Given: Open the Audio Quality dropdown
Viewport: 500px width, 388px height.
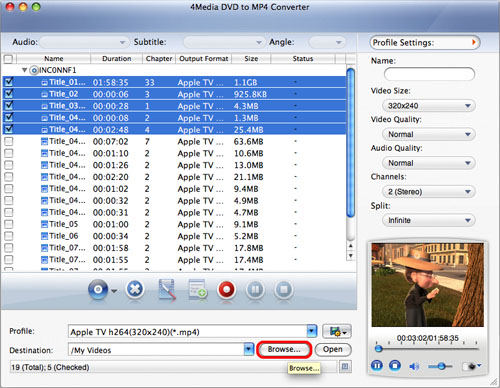Looking at the screenshot, I should (x=428, y=163).
